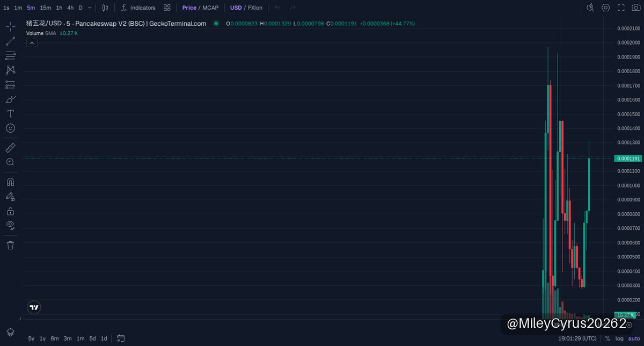Enter fullscreen chart mode

[x=621, y=8]
